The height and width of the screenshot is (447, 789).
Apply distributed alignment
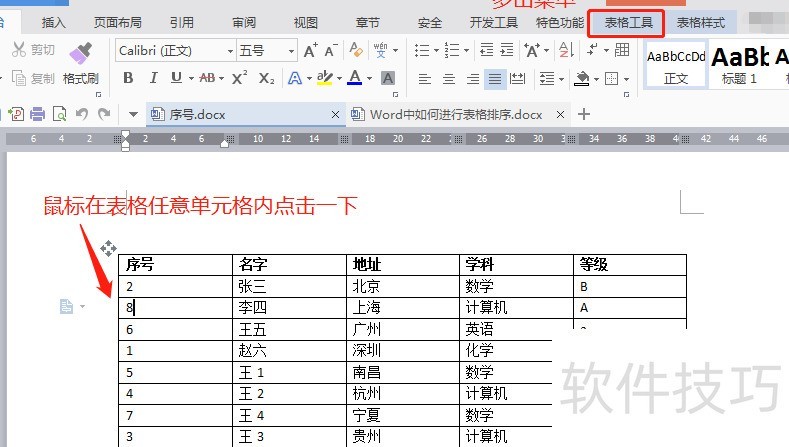click(517, 79)
